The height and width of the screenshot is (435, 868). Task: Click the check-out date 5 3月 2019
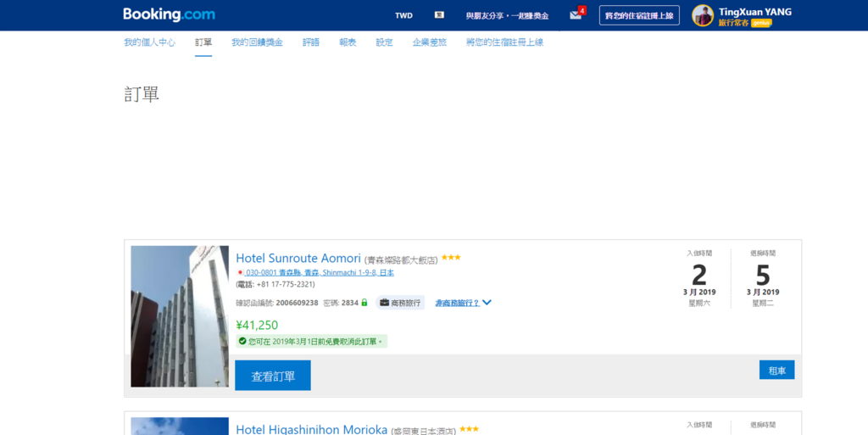[x=763, y=281]
